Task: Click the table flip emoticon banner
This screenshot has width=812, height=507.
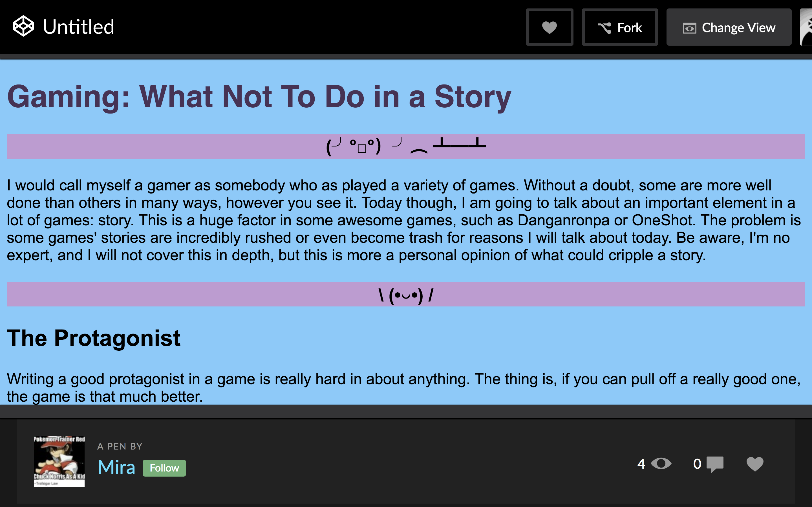Action: pyautogui.click(x=406, y=146)
